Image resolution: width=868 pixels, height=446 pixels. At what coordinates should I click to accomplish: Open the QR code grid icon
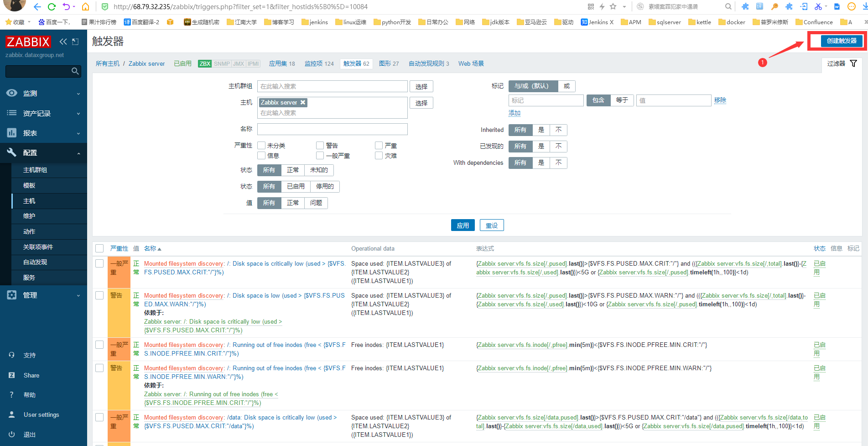click(x=591, y=6)
